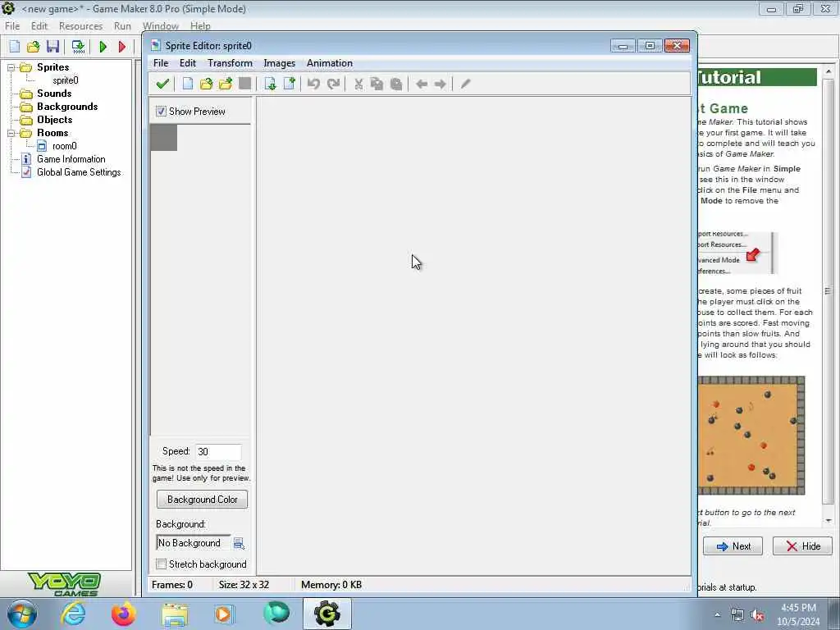Screen dimensions: 840x630
Task: Cut the selected image using scissors icon
Action: (358, 84)
